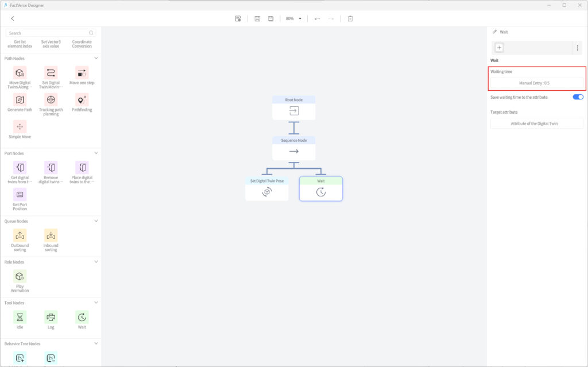
Task: Select Move Digital Twins Along node icon
Action: pyautogui.click(x=20, y=73)
